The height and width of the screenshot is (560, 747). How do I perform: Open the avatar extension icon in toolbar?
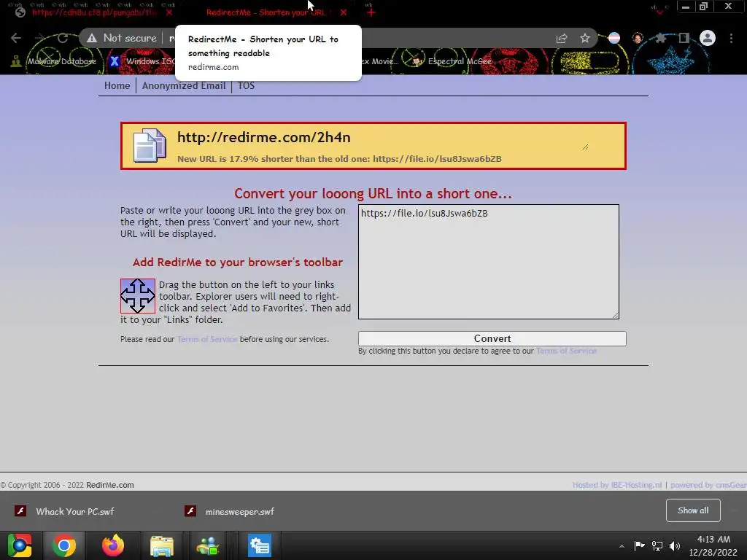pyautogui.click(x=638, y=38)
